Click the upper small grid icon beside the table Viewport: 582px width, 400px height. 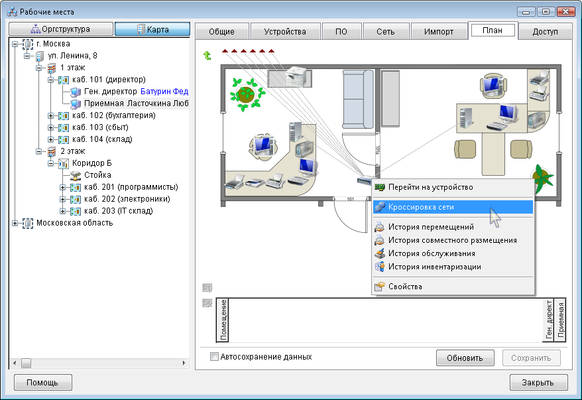click(x=207, y=288)
